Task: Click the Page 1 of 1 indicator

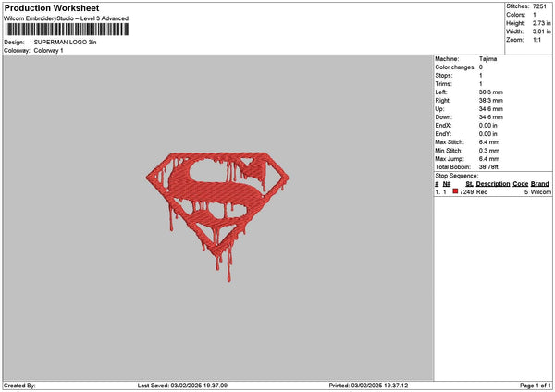Action: point(536,386)
